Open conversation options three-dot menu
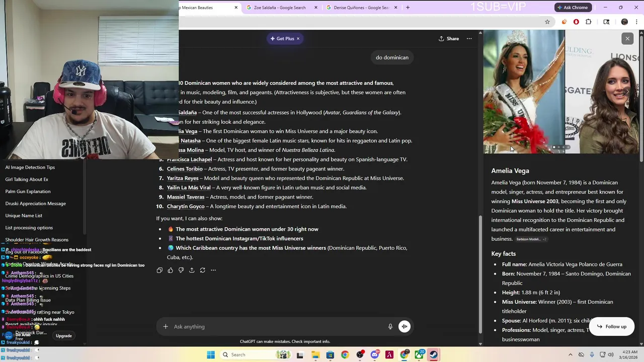Screen dimensions: 644x362 pyautogui.click(x=469, y=39)
